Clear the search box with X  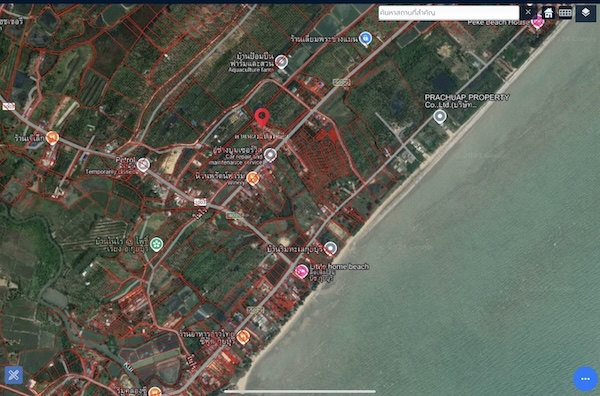[x=528, y=12]
